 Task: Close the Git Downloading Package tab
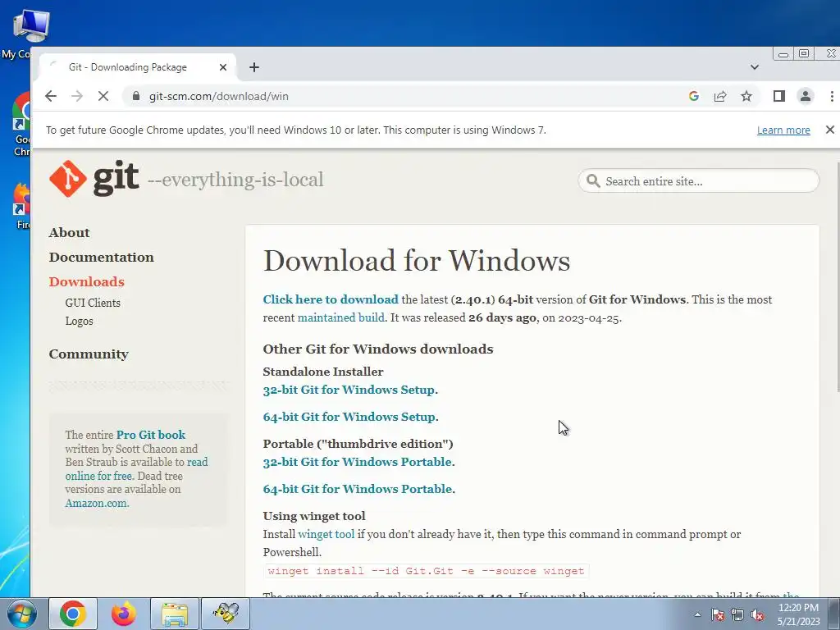point(223,67)
